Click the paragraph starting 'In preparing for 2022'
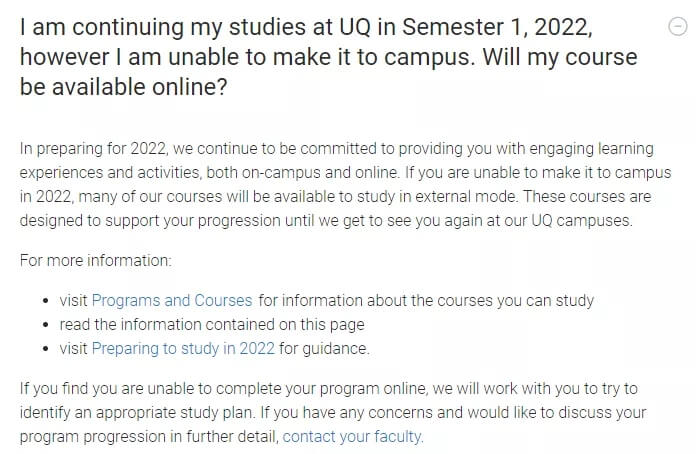696x454 pixels. tap(345, 184)
